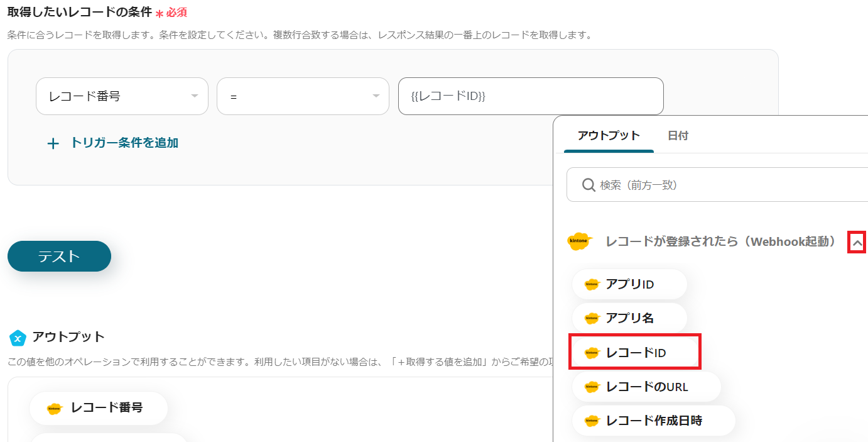This screenshot has height=442, width=868.
Task: Click the トリガー条件を追加 link
Action: [124, 143]
